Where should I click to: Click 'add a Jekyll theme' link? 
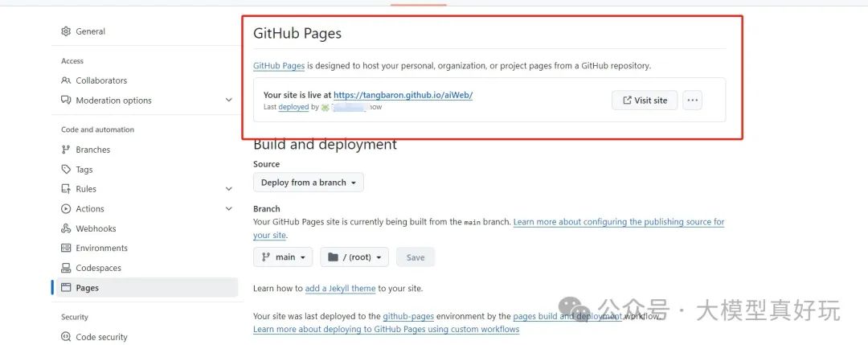(x=341, y=289)
